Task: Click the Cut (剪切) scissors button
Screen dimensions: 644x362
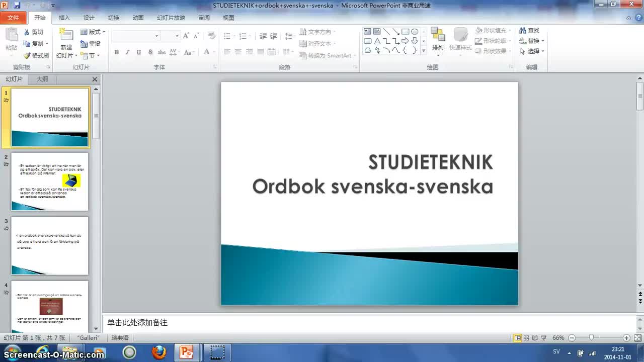Action: 34,32
